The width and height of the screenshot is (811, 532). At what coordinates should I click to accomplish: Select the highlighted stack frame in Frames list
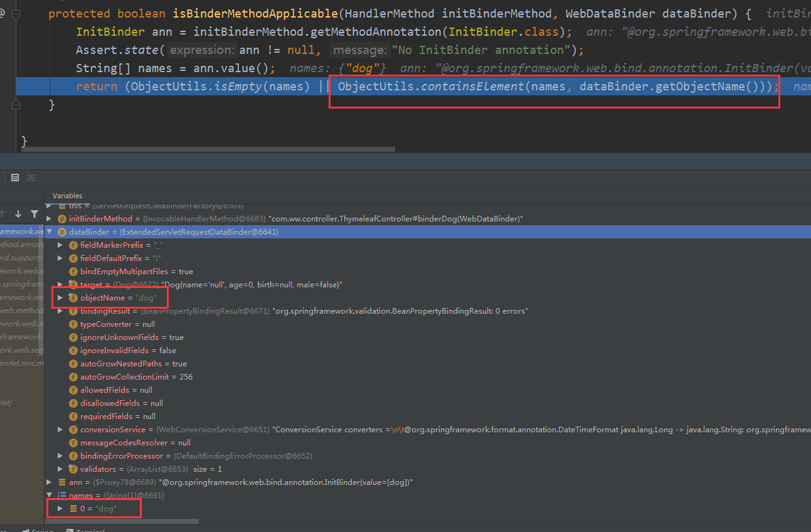(x=22, y=232)
